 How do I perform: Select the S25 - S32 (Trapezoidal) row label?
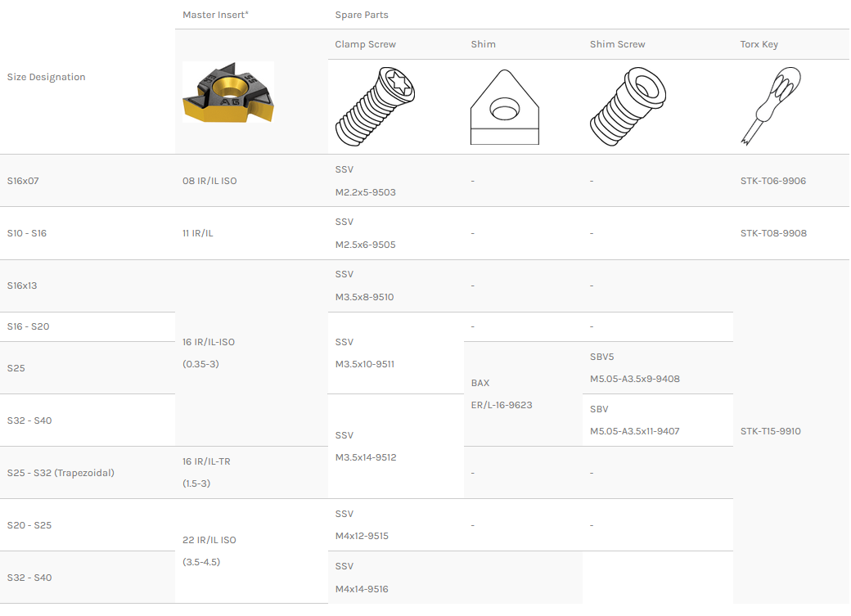tap(61, 473)
